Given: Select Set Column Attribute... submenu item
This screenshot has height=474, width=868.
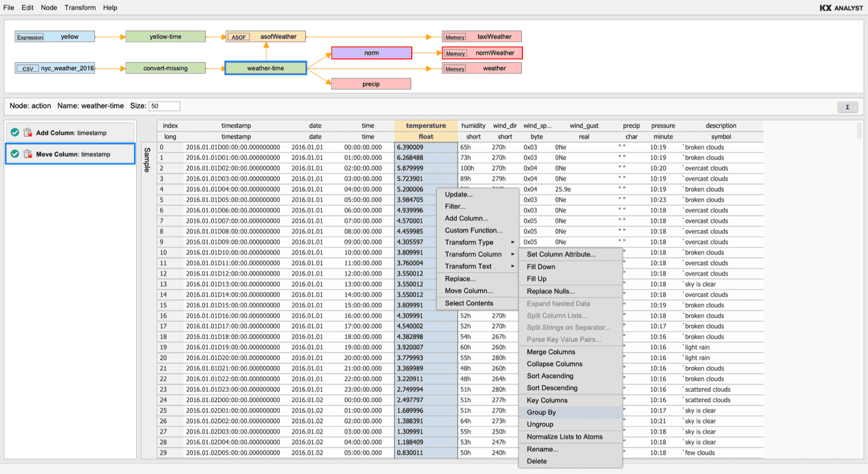Looking at the screenshot, I should click(x=570, y=254).
